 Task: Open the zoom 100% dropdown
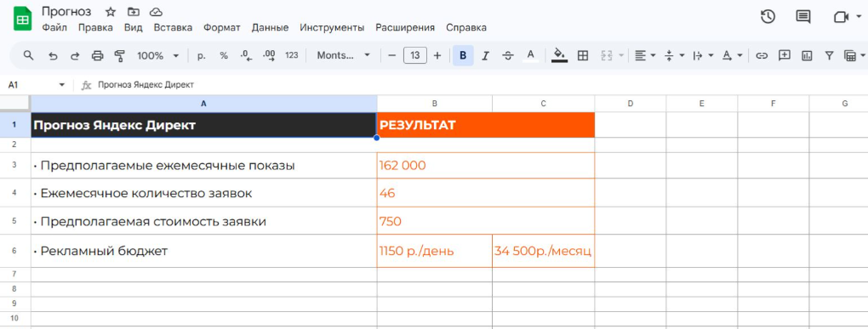(158, 55)
